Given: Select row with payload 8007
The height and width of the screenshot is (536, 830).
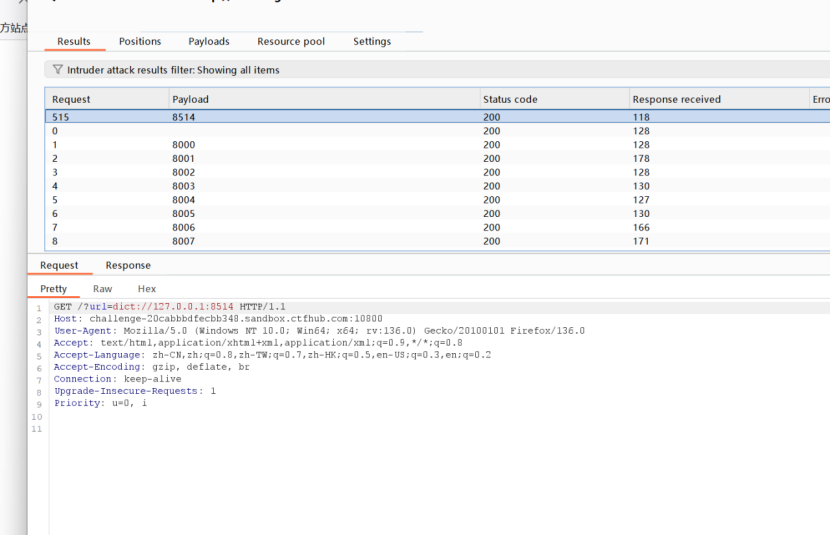Looking at the screenshot, I should [x=437, y=241].
